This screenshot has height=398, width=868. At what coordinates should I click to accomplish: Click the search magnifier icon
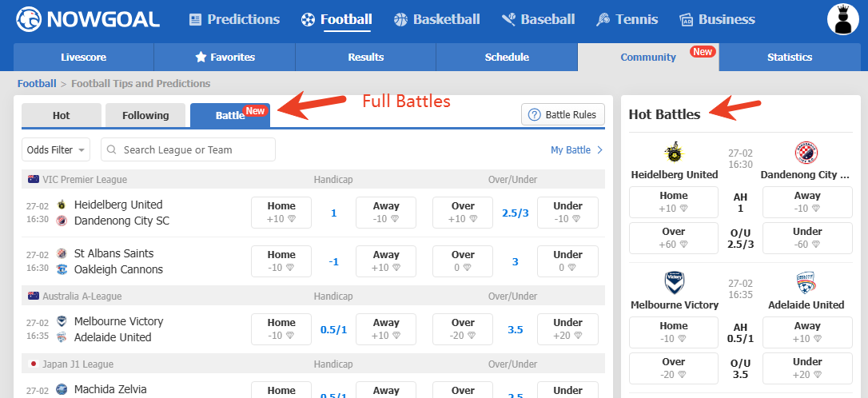click(113, 150)
